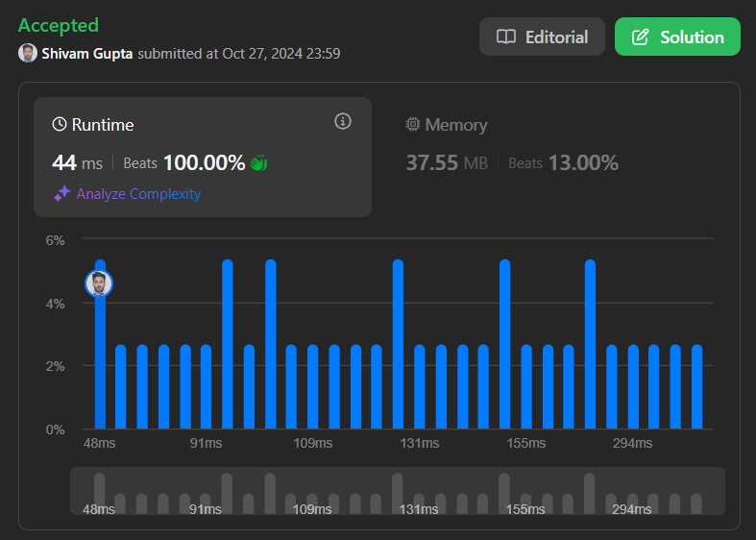Click the avatar marker on the 48ms bar
The height and width of the screenshot is (540, 756).
[x=99, y=283]
